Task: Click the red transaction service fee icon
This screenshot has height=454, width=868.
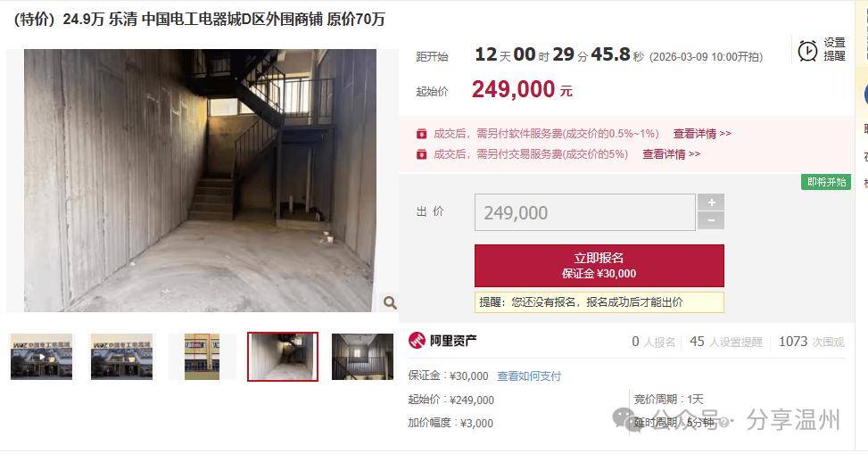Action: pyautogui.click(x=421, y=154)
